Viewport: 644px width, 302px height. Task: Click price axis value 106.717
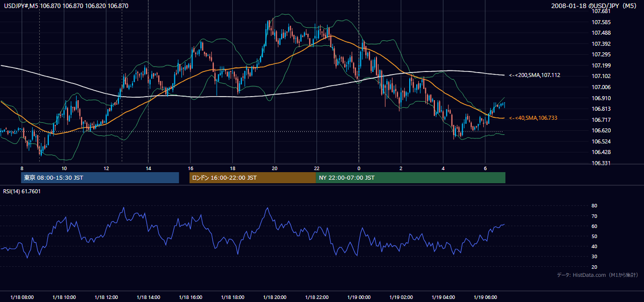tap(602, 120)
